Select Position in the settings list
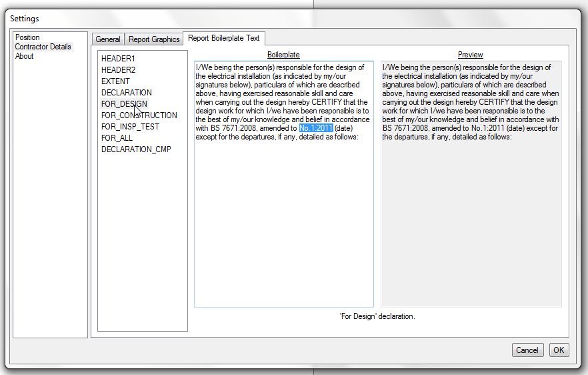Screen dimensions: 588x375 [x=27, y=37]
